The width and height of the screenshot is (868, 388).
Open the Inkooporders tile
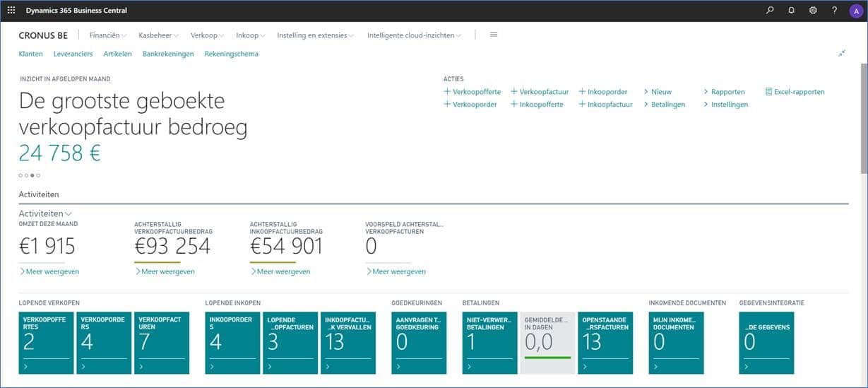pyautogui.click(x=232, y=343)
